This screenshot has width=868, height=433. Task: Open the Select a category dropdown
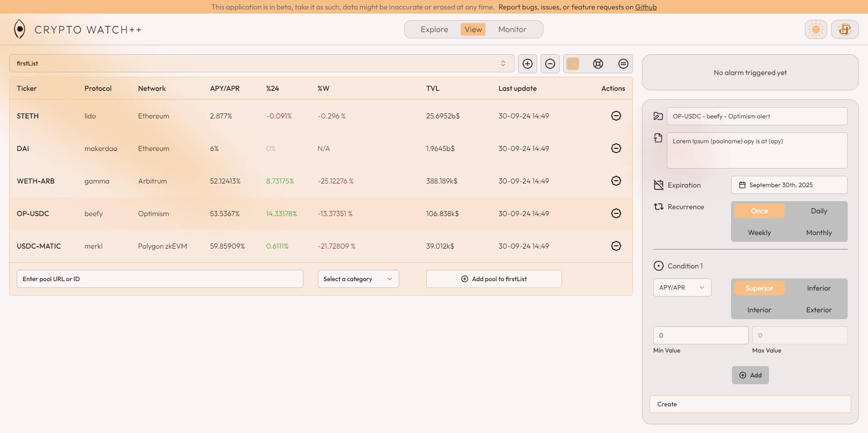[x=358, y=279]
